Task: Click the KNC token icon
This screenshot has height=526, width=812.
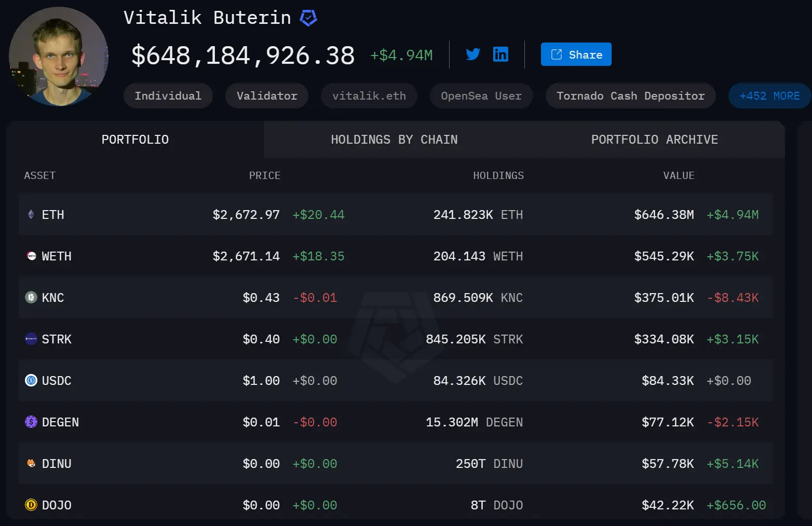Action: (x=31, y=297)
